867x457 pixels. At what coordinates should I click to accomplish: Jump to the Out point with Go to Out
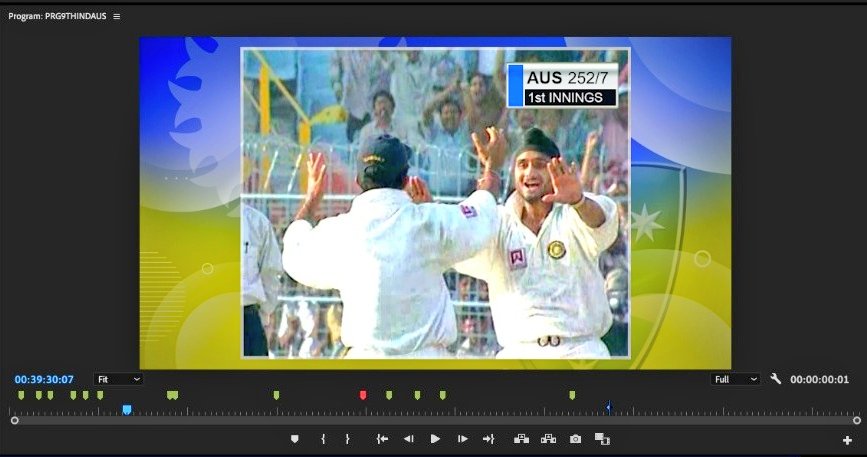(488, 439)
